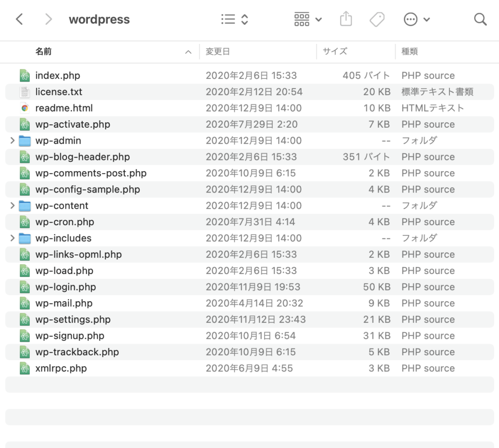This screenshot has height=448, width=499.
Task: Click the tag icon in toolbar
Action: 377,19
